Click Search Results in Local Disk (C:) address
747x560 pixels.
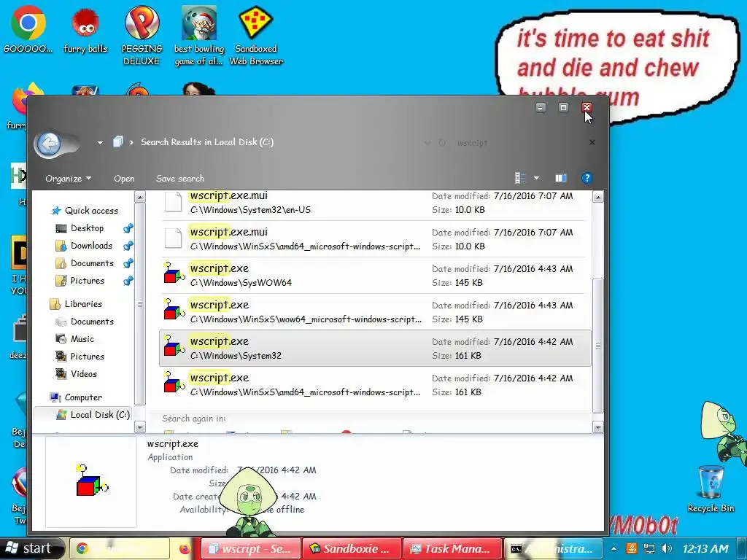[x=206, y=142]
